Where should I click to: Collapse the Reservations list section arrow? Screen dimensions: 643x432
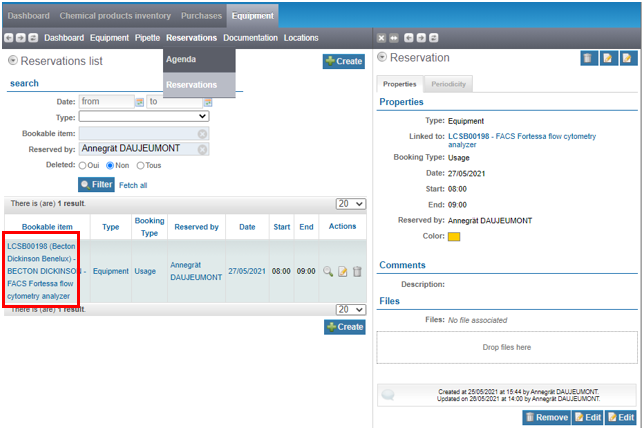pyautogui.click(x=13, y=61)
